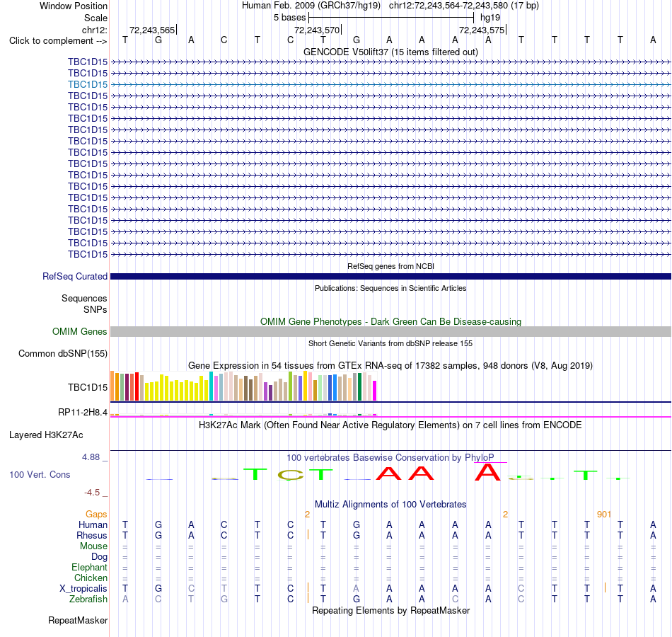The width and height of the screenshot is (672, 637).
Task: Click the 'Click to complement -->' label
Action: [58, 41]
